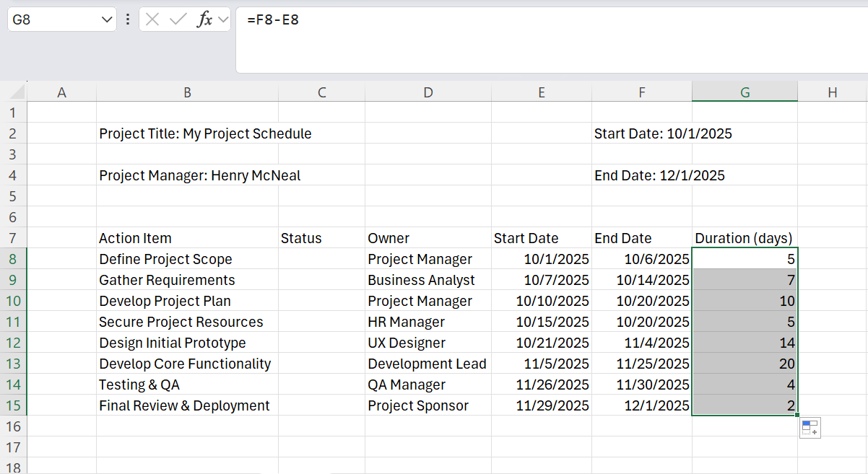868x474 pixels.
Task: Select the "Develop Core Functionality" cell
Action: [186, 364]
